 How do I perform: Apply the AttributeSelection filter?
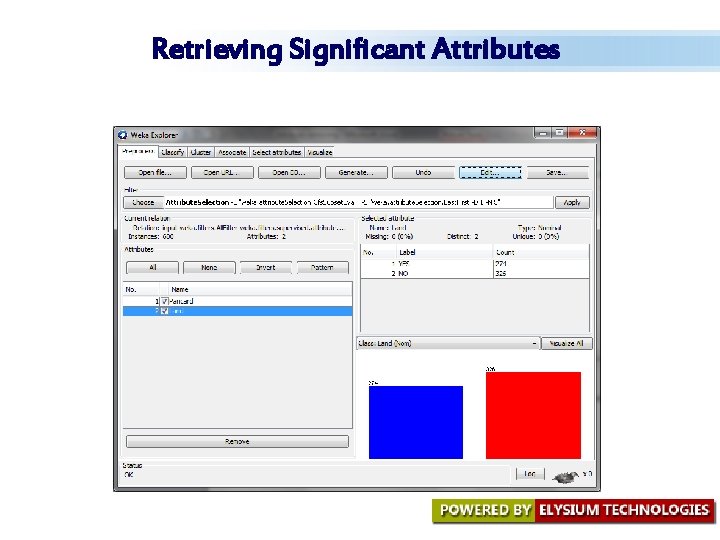click(572, 202)
